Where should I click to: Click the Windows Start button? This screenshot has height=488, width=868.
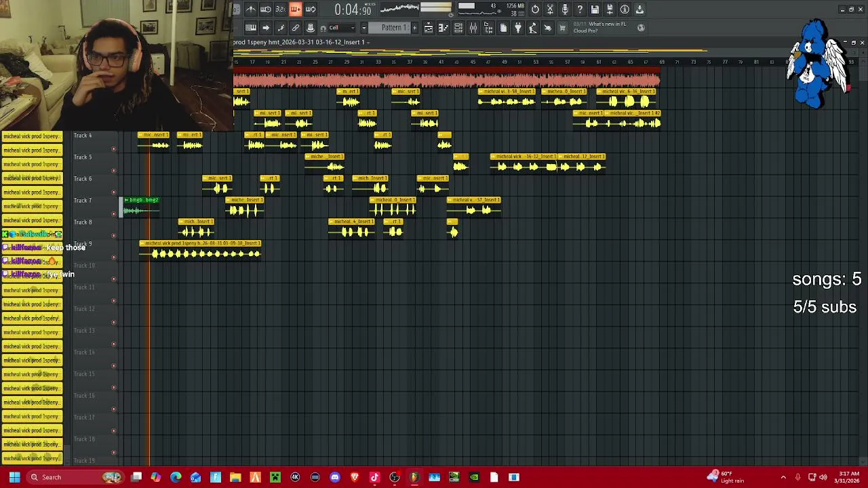tap(14, 477)
